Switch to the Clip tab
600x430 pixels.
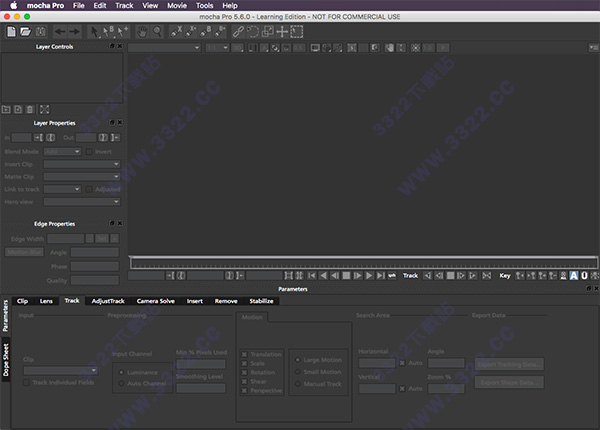[22, 301]
